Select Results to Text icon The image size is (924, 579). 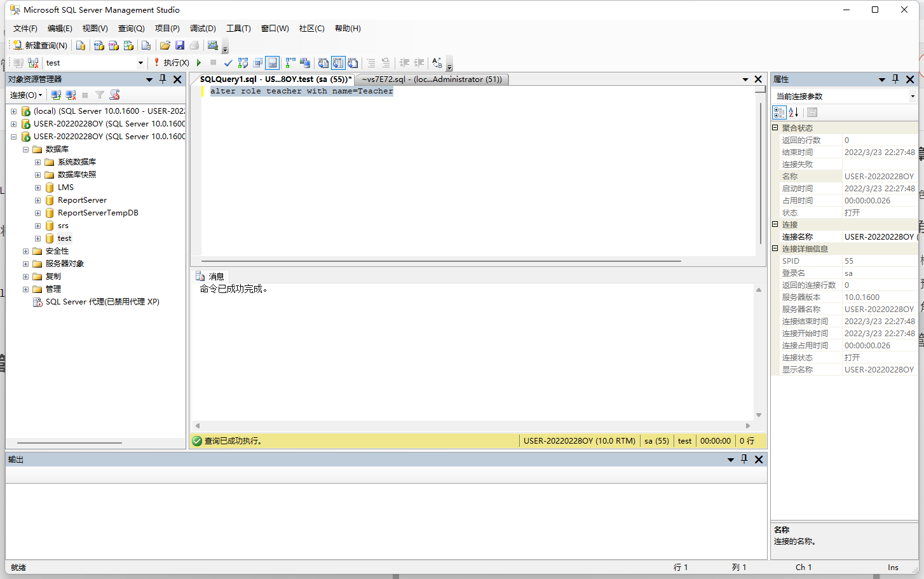(x=323, y=63)
